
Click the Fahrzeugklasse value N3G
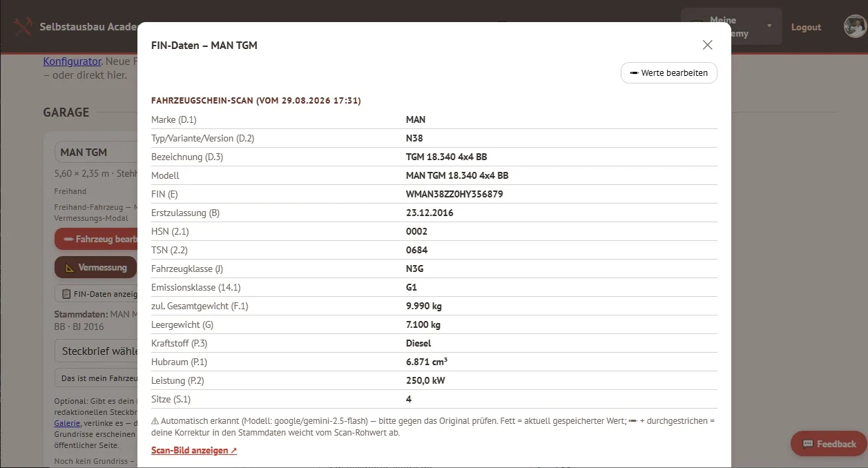(416, 269)
